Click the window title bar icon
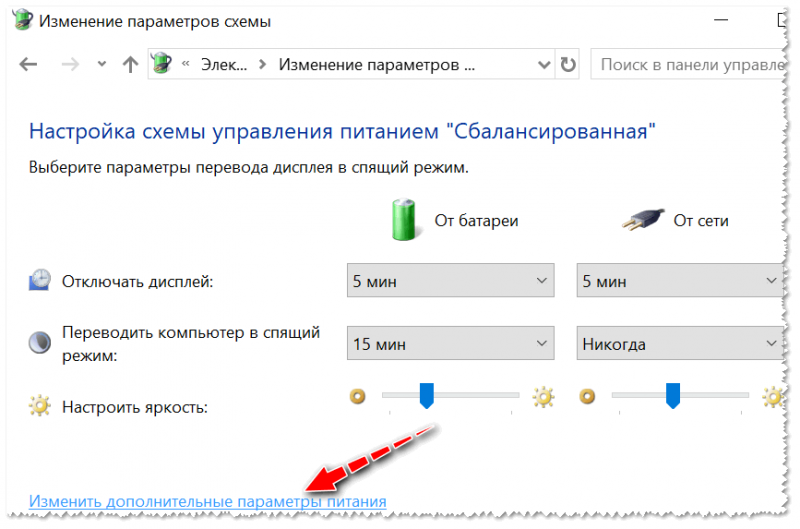 click(x=22, y=20)
